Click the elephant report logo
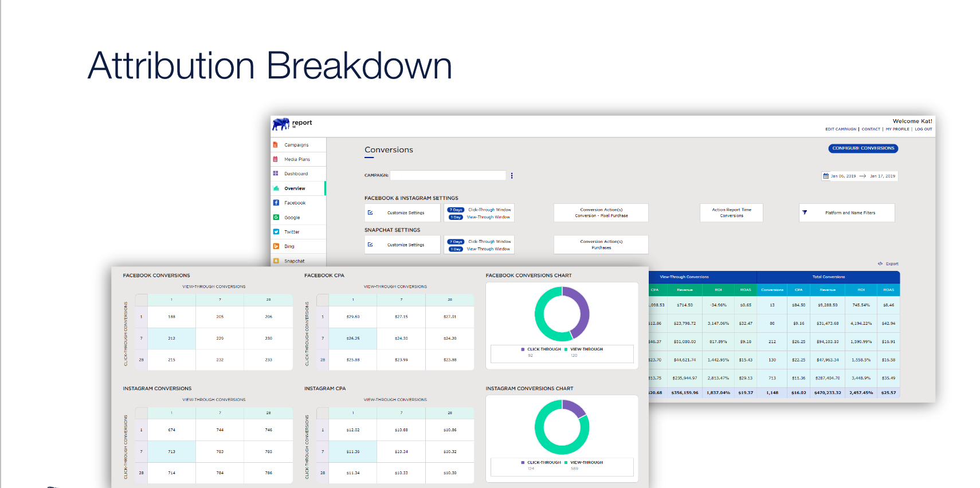The width and height of the screenshot is (980, 488). coord(292,124)
